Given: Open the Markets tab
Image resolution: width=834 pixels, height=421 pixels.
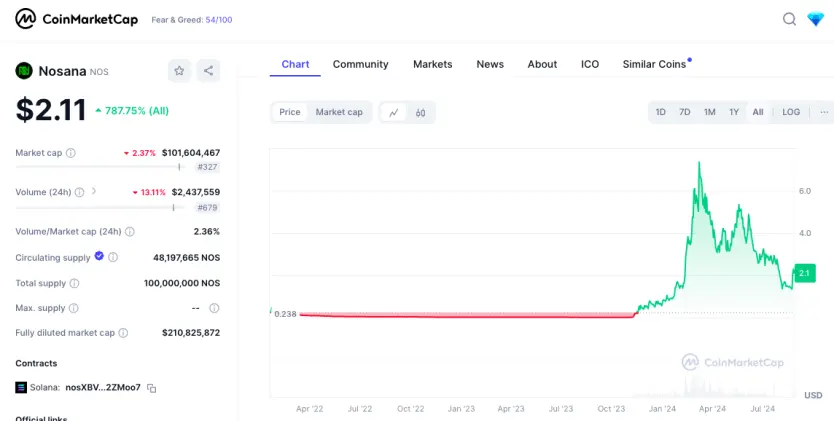Looking at the screenshot, I should (432, 64).
